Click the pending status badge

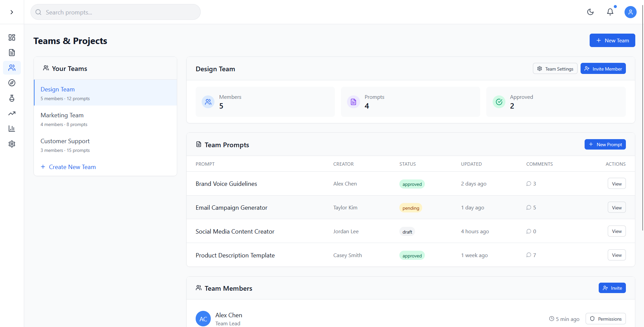(411, 208)
